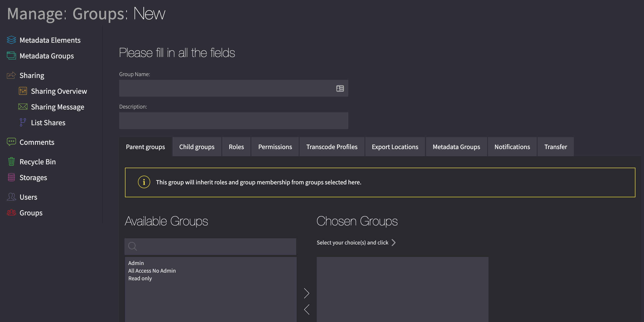
Task: Click into the Description field
Action: (x=234, y=120)
